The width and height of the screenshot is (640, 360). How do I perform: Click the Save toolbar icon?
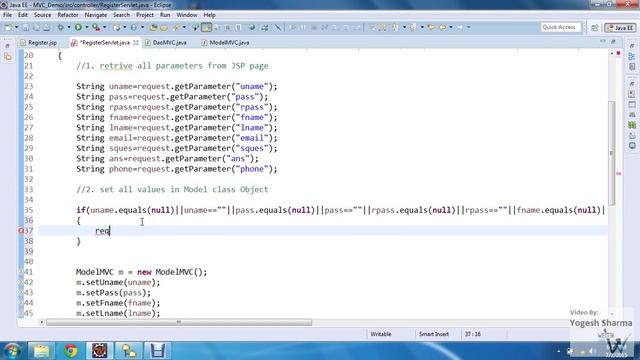[25, 27]
